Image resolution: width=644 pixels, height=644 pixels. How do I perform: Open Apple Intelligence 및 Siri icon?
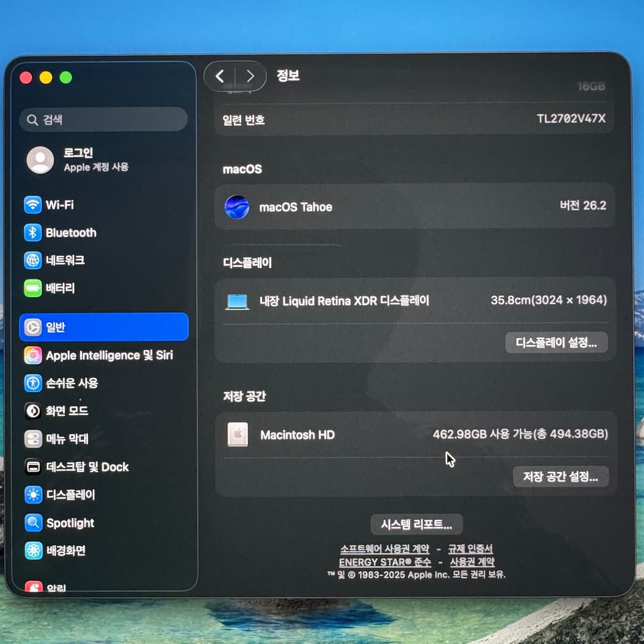[x=33, y=355]
